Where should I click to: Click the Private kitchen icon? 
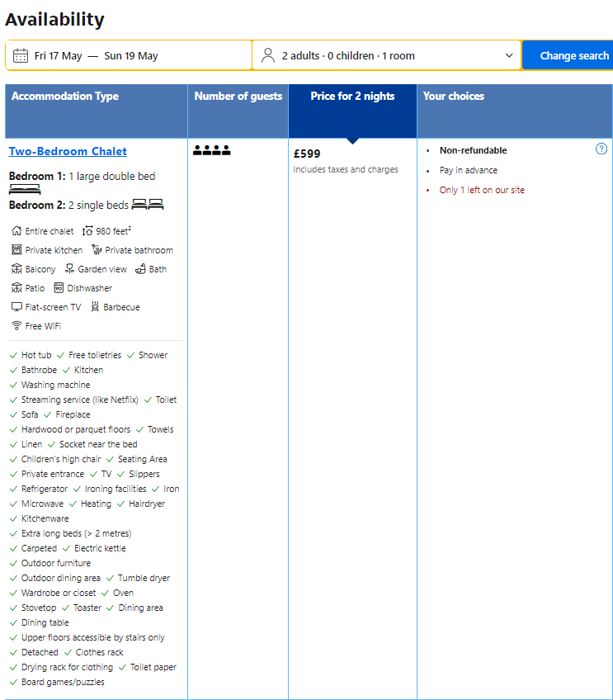tap(17, 250)
